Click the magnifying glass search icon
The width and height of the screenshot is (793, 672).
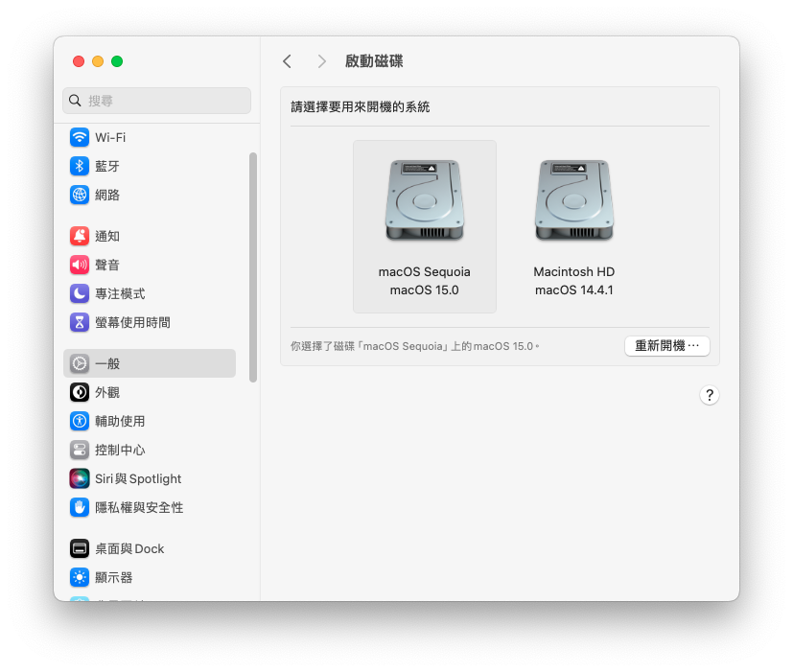coord(75,101)
